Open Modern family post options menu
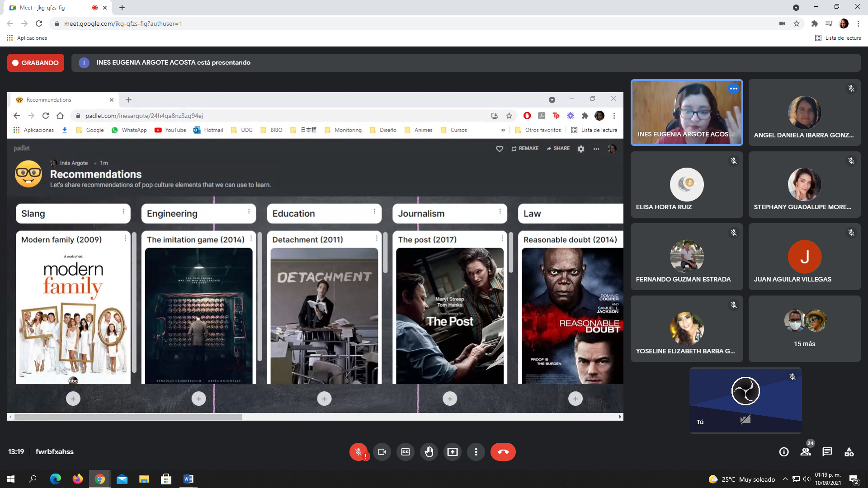Screen dimensions: 868x488 125,238
